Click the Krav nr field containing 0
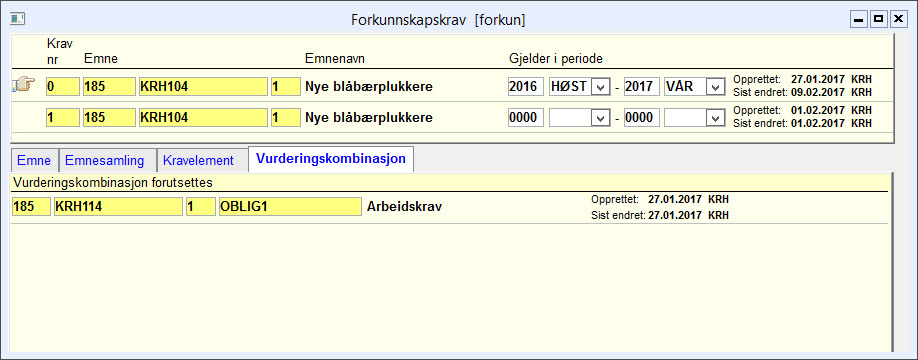The height and width of the screenshot is (360, 918). (x=63, y=87)
